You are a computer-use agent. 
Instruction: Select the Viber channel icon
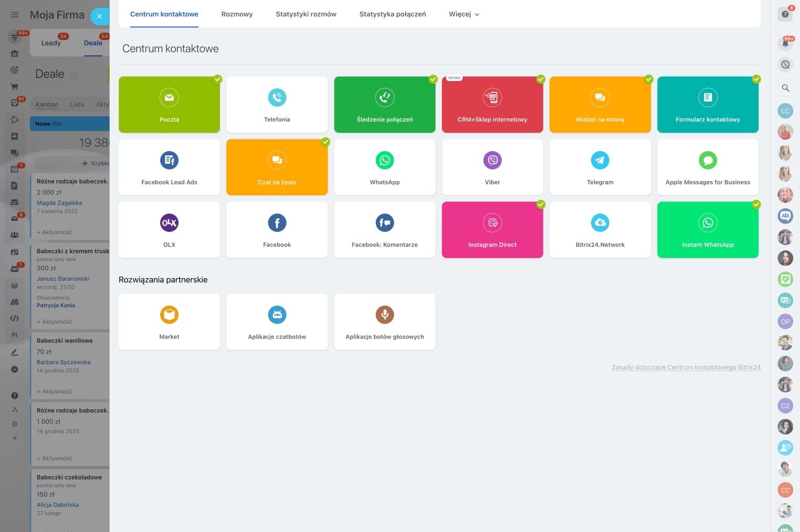tap(492, 161)
